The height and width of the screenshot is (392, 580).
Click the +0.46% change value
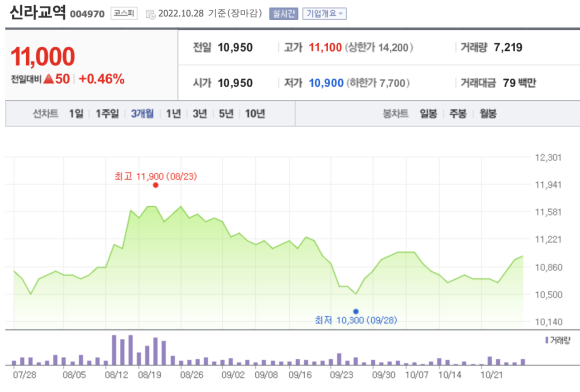click(102, 79)
